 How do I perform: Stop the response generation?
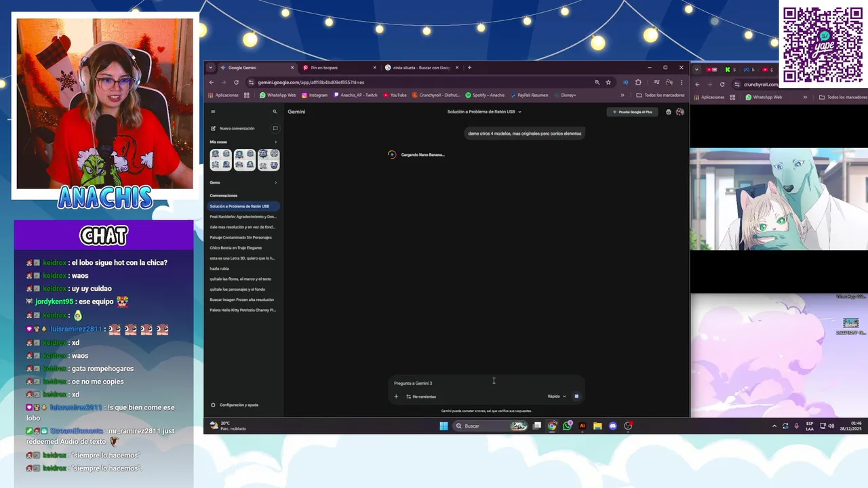coord(576,396)
